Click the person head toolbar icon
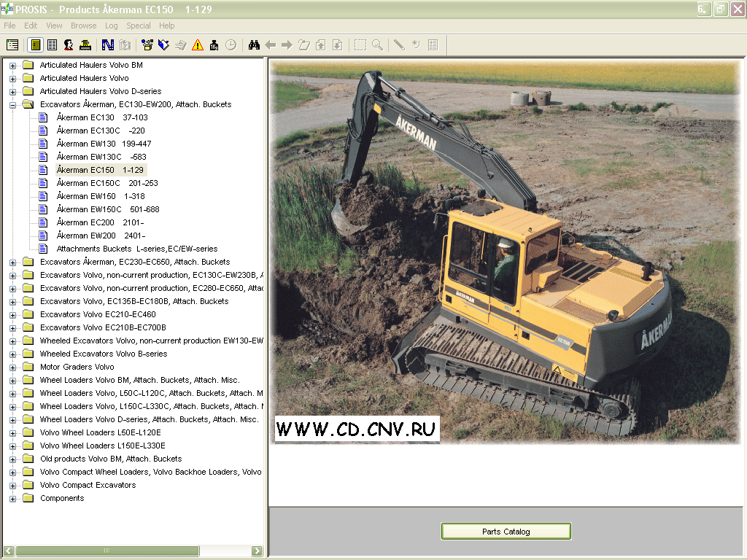The height and width of the screenshot is (560, 747). [69, 44]
